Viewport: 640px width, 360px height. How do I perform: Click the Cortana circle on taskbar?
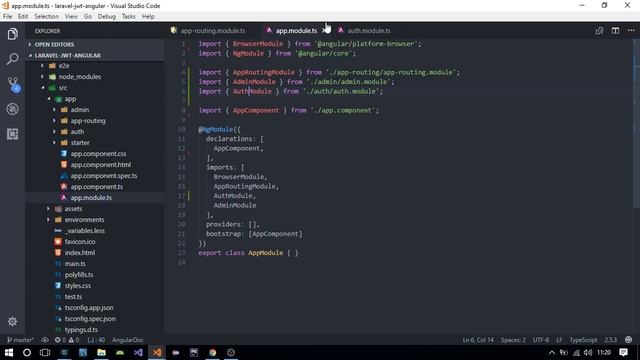[27, 352]
